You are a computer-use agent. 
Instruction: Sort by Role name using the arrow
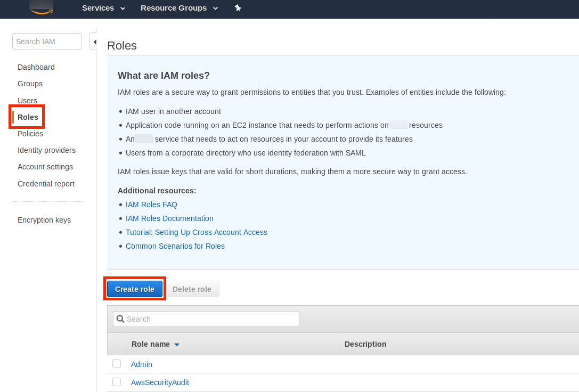point(177,345)
